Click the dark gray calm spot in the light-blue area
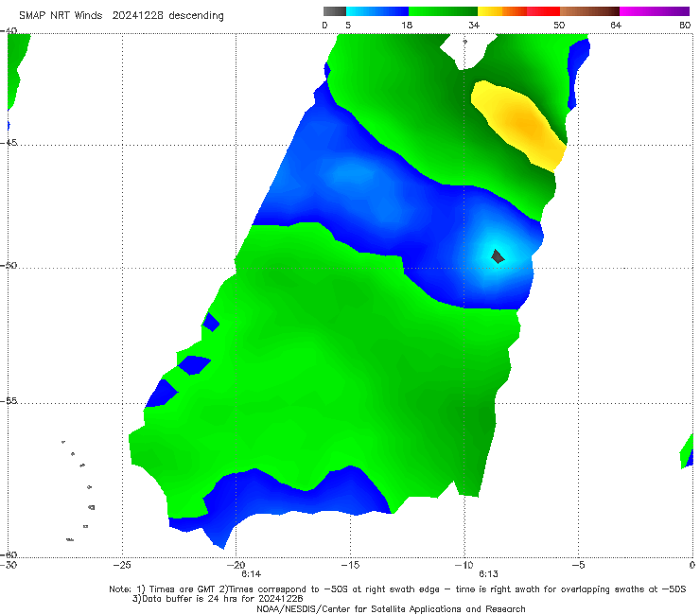 point(498,256)
